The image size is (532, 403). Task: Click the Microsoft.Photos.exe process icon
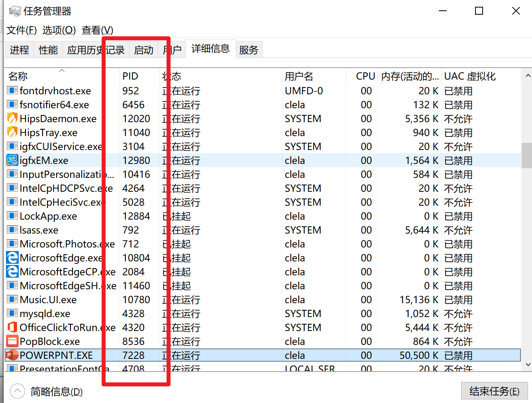tap(12, 244)
